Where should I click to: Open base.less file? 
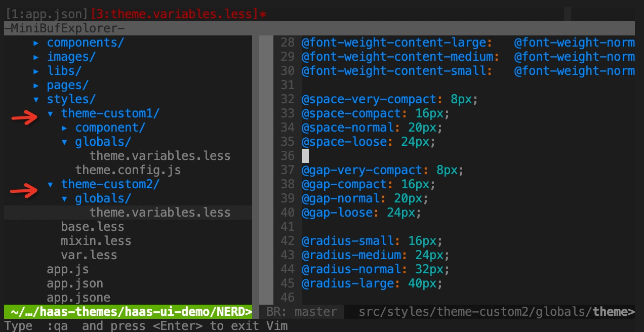tap(92, 227)
